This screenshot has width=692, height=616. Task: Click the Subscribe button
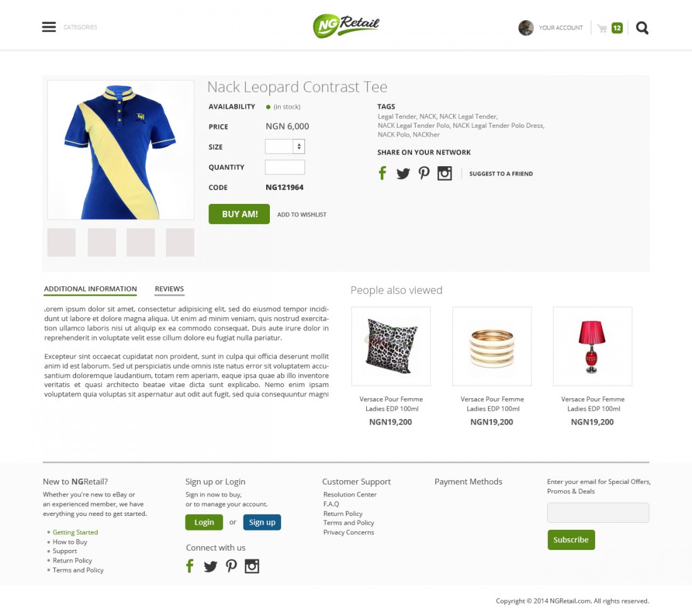571,540
